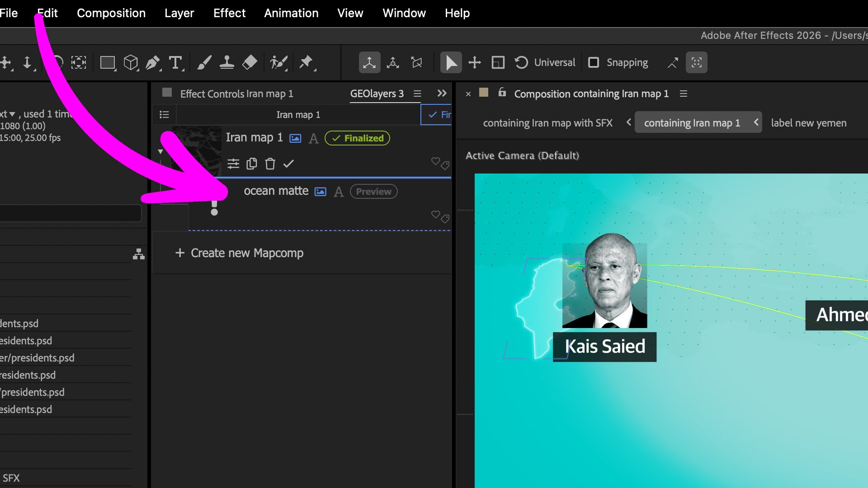Select the Type tool

point(175,62)
